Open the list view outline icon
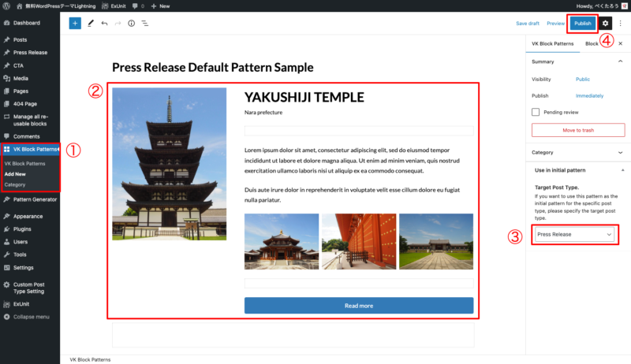The height and width of the screenshot is (364, 631). point(145,24)
